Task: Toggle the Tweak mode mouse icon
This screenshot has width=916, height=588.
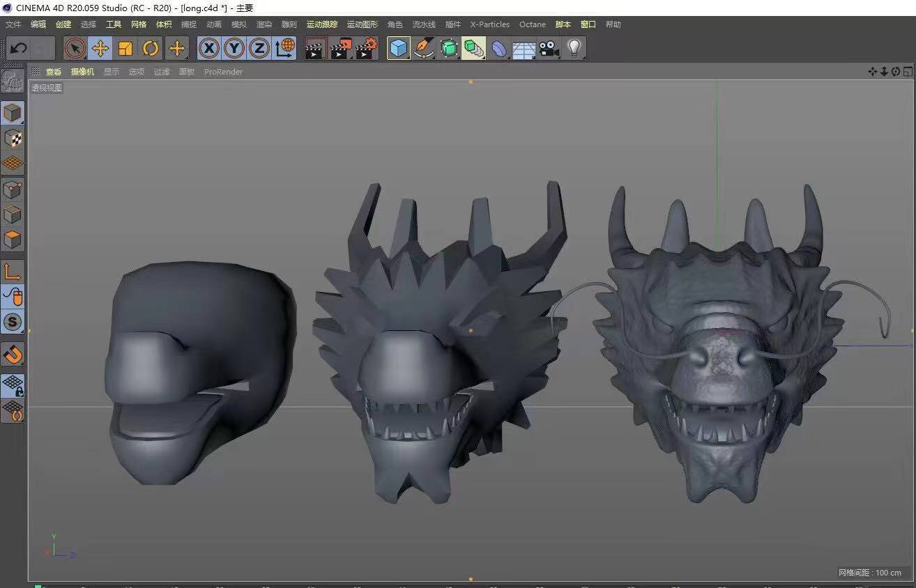Action: click(13, 297)
